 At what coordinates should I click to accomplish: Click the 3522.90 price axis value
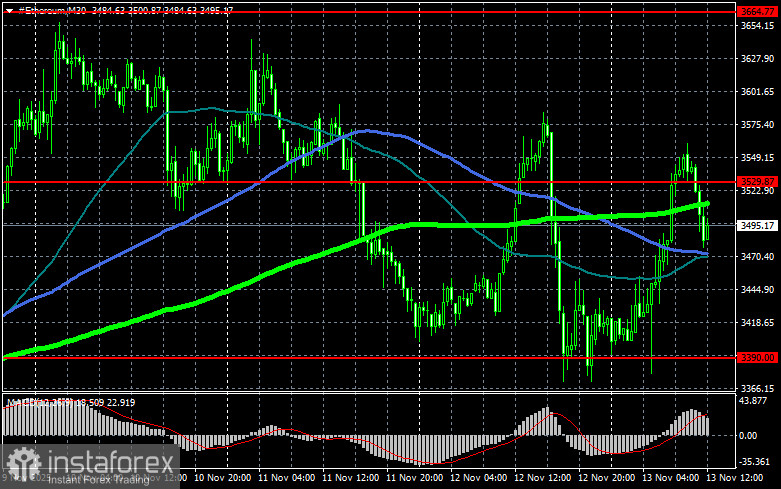coord(758,191)
